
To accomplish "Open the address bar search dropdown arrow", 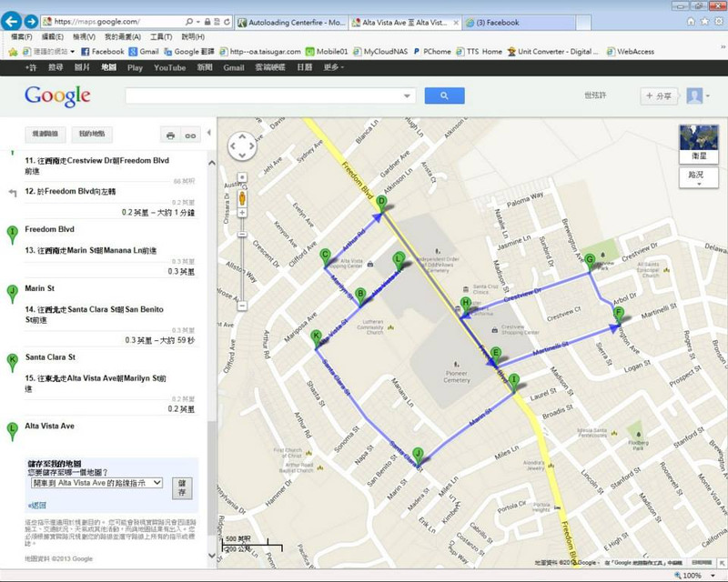I will tap(198, 22).
